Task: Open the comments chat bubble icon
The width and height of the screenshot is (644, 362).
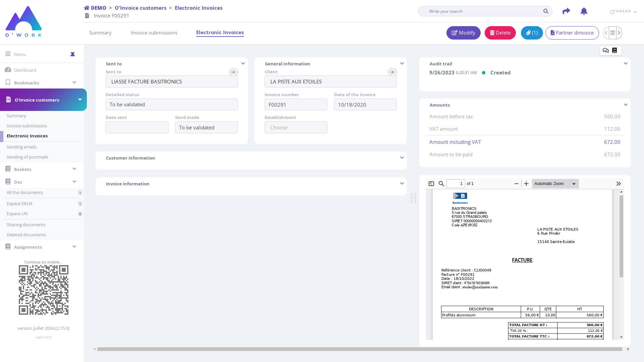Action: click(605, 51)
